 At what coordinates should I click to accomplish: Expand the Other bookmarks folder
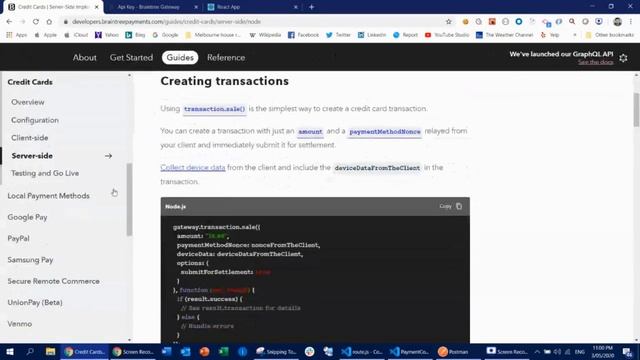(x=610, y=35)
